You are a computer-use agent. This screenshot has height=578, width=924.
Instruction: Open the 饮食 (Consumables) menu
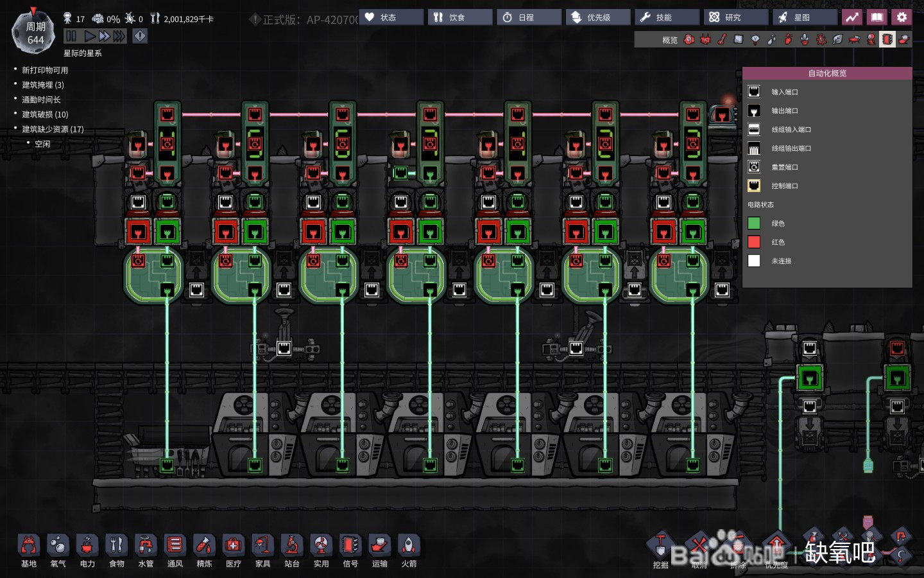tap(460, 17)
